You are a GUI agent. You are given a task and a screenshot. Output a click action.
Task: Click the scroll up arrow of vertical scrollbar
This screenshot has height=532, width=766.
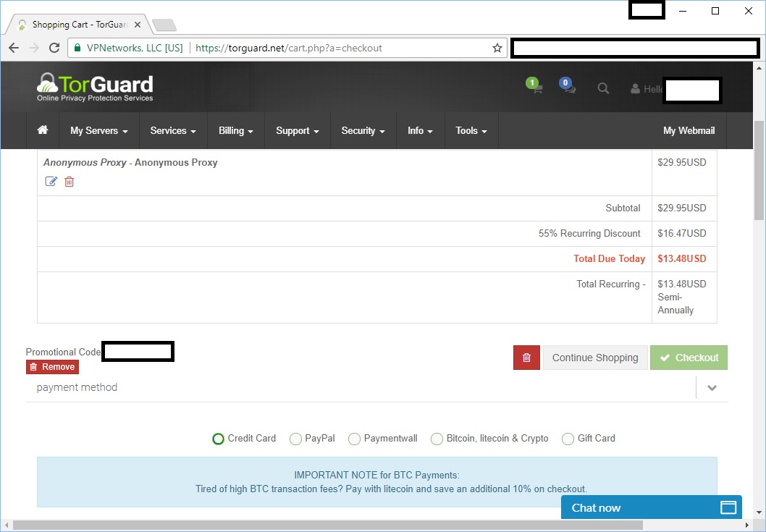[x=759, y=68]
